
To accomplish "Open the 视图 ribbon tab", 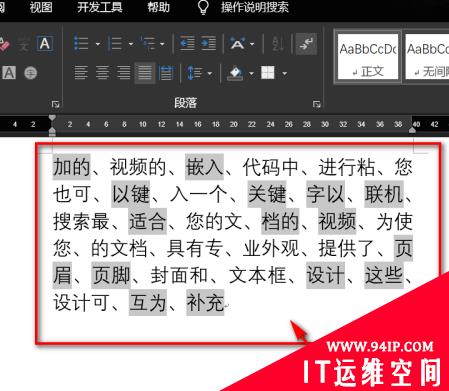I will point(41,7).
